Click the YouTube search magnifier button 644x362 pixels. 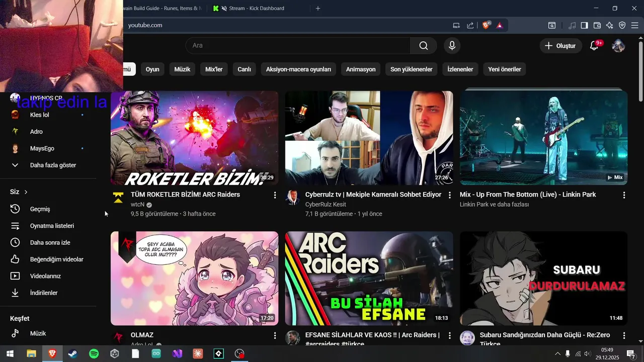coord(424,46)
